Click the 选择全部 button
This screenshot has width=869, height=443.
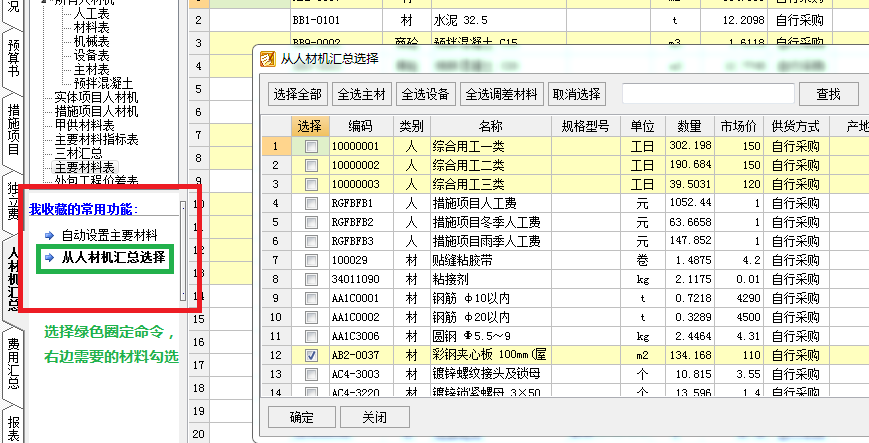(x=297, y=94)
